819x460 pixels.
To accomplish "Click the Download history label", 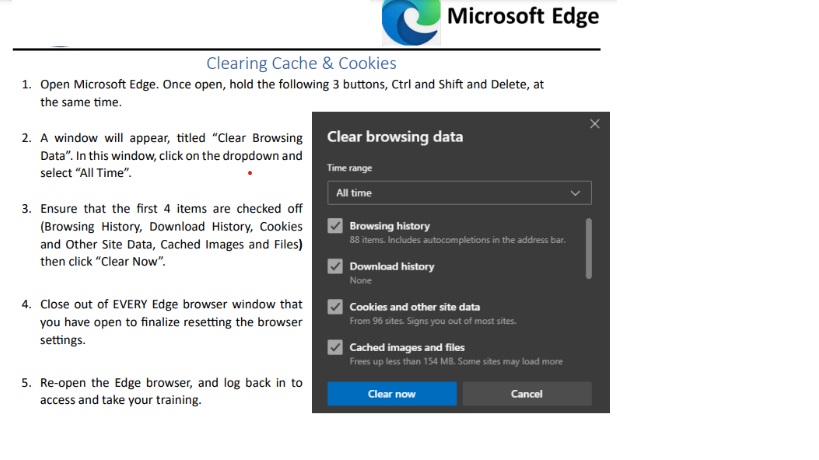I will tap(392, 266).
